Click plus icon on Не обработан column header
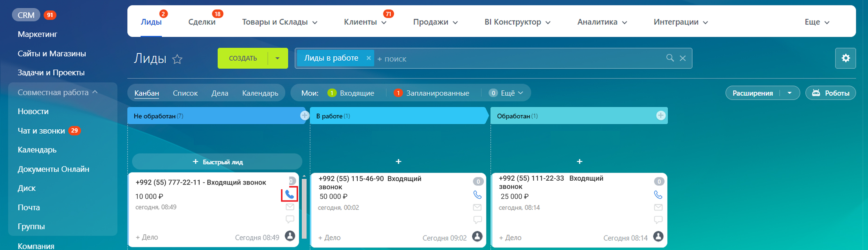Image resolution: width=868 pixels, height=250 pixels. click(x=304, y=116)
